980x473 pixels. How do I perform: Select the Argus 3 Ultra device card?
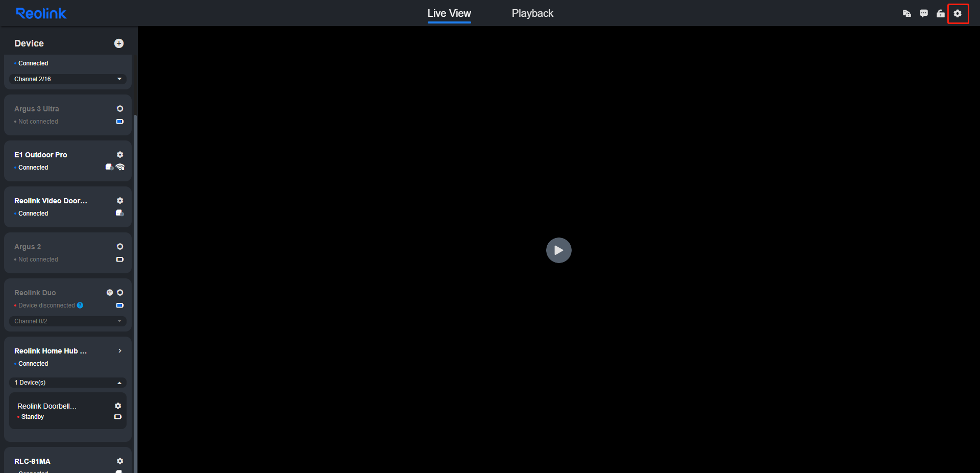coord(68,115)
